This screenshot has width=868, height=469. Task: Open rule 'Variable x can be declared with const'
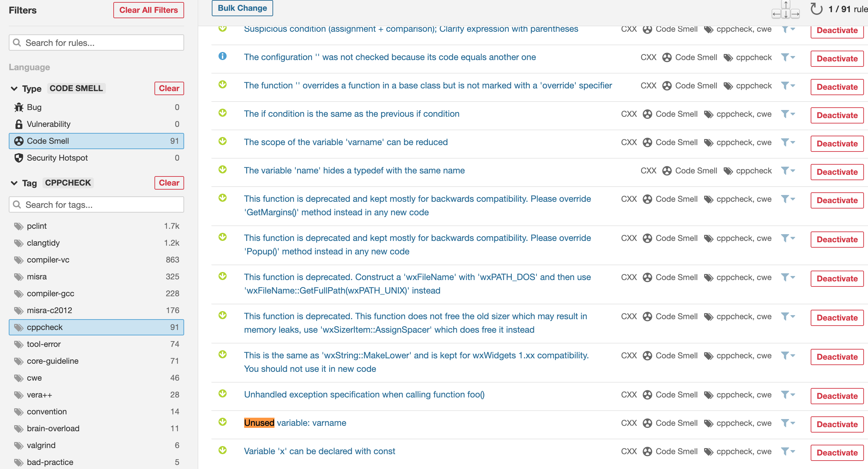pos(319,451)
